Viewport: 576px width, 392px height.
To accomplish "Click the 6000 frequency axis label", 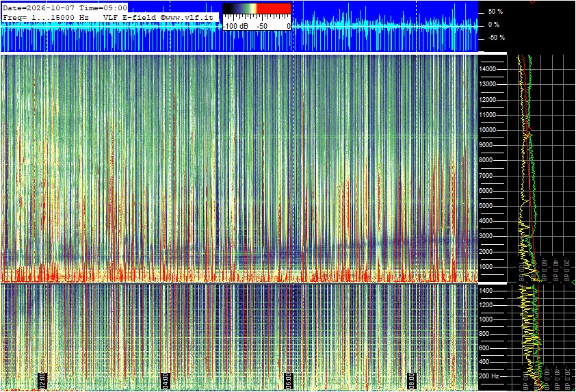I will tap(486, 191).
